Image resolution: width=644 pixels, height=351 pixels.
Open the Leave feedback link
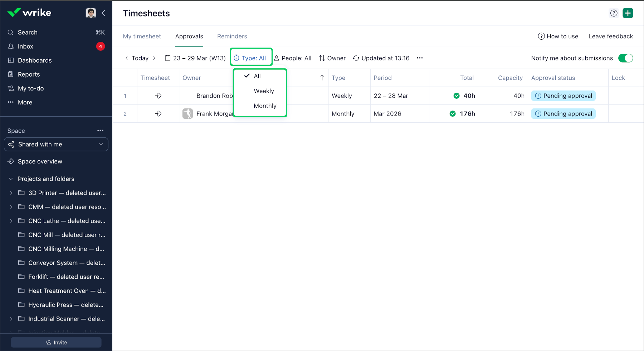coord(610,36)
